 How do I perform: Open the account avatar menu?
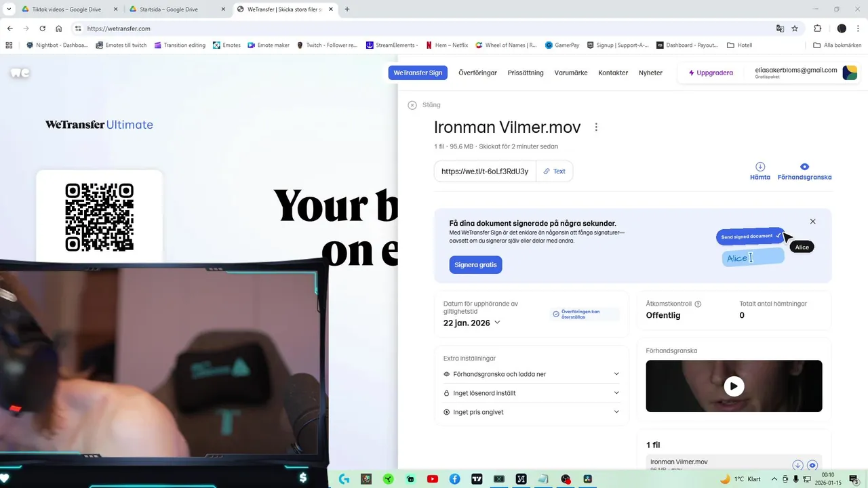(850, 73)
